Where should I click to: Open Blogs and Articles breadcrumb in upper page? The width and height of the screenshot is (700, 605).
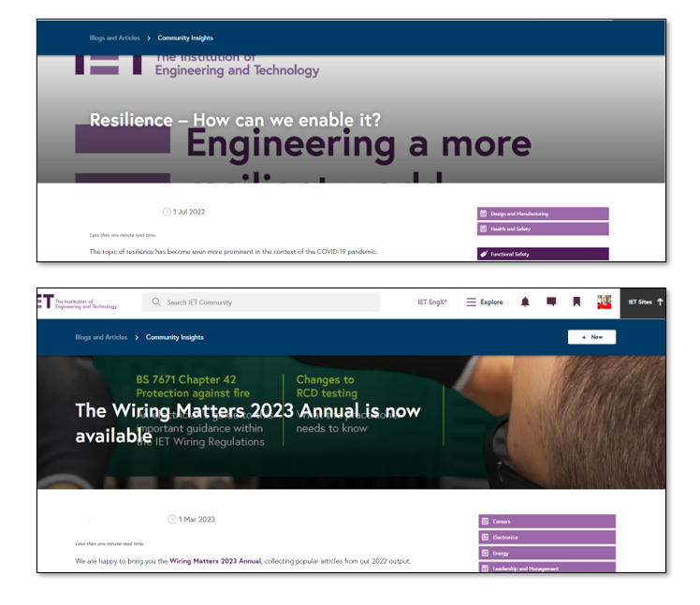115,38
